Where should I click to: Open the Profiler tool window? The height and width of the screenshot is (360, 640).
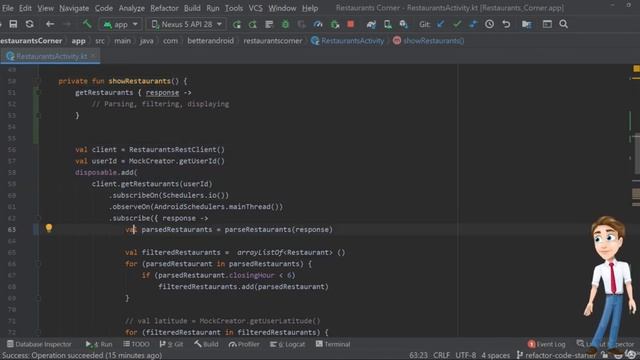(244, 344)
